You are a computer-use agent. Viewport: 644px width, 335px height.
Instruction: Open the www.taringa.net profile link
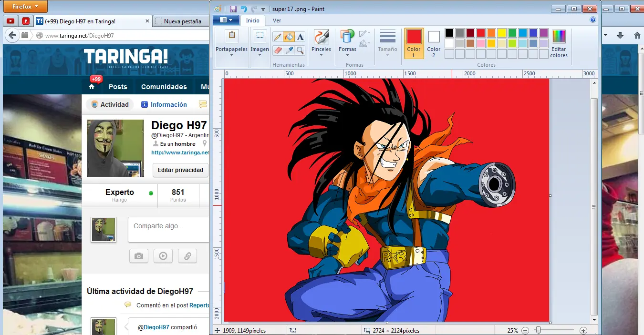pos(180,152)
